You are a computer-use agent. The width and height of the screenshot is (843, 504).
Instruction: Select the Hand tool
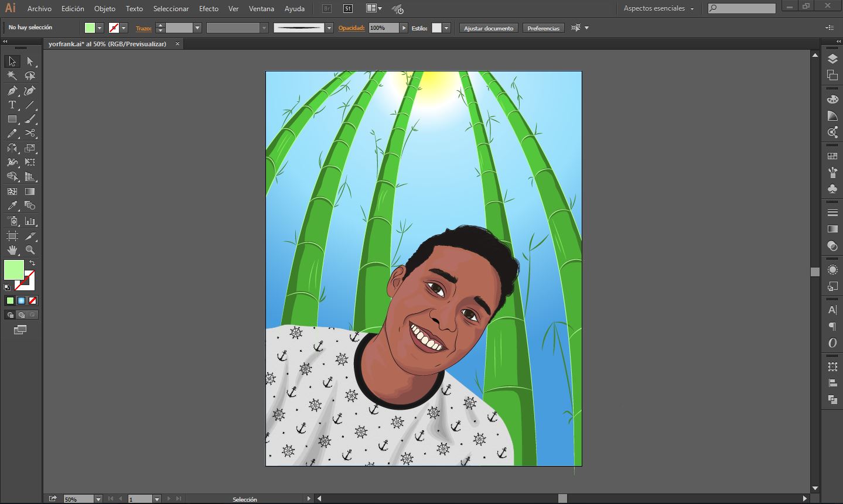[x=12, y=250]
